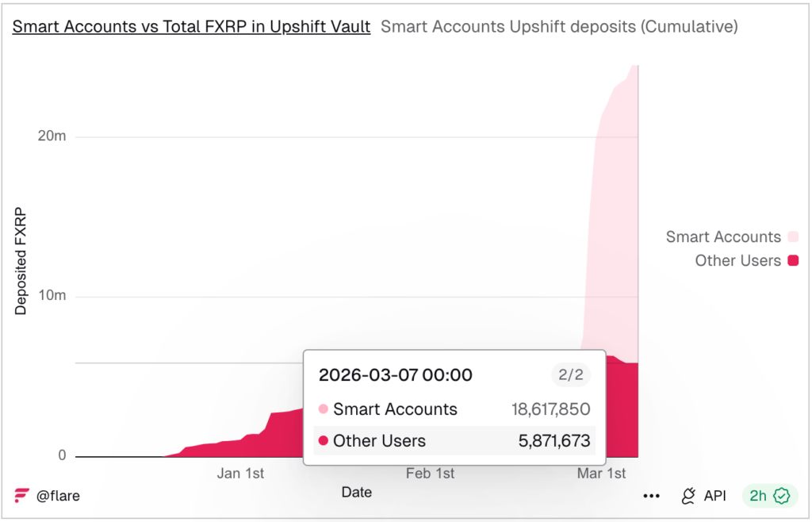Open the three-dot more options menu

pyautogui.click(x=652, y=496)
